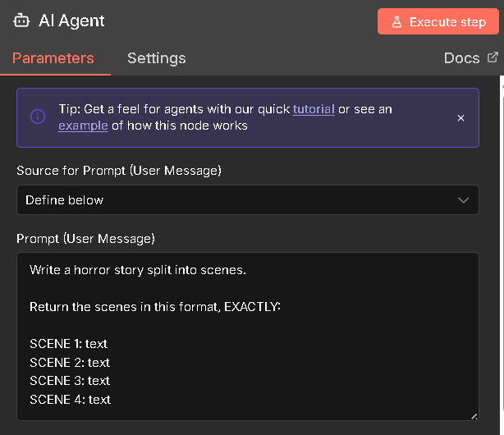Click the flask icon on Execute step

click(396, 22)
